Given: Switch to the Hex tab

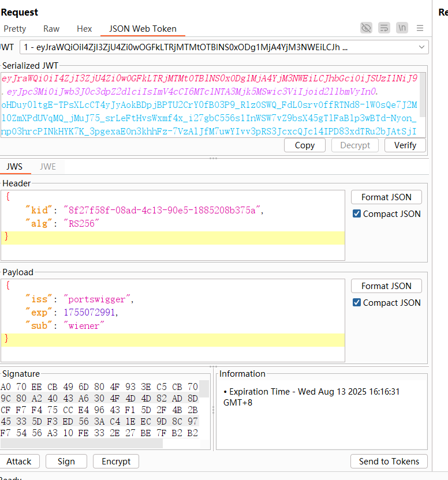Looking at the screenshot, I should 84,29.
